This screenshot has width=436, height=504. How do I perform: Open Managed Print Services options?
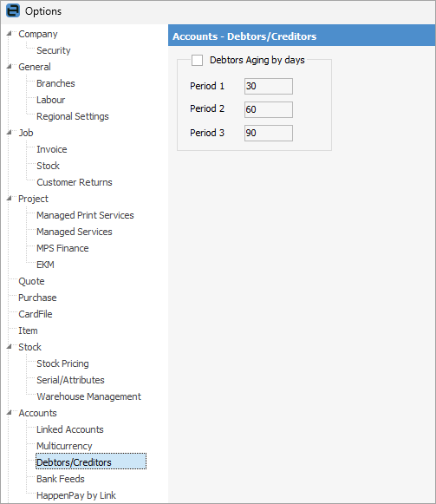[x=85, y=215]
